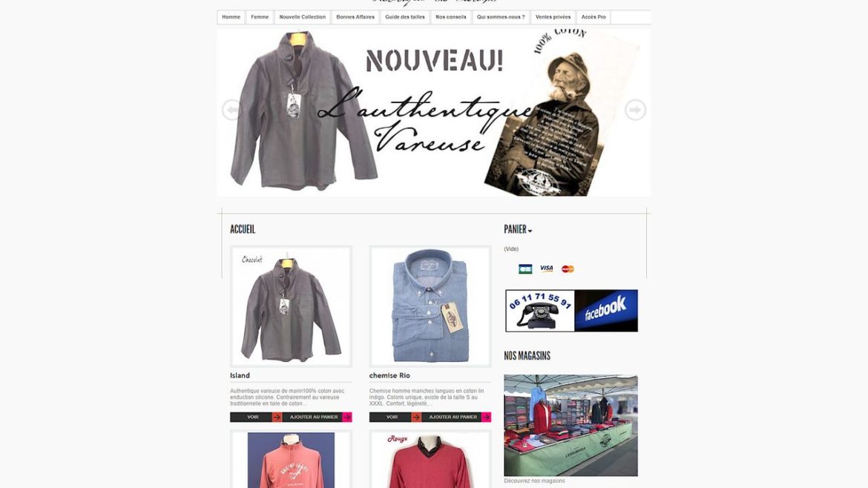Viewport: 868px width, 488px height.
Task: Click the Visa payment icon
Action: (546, 268)
